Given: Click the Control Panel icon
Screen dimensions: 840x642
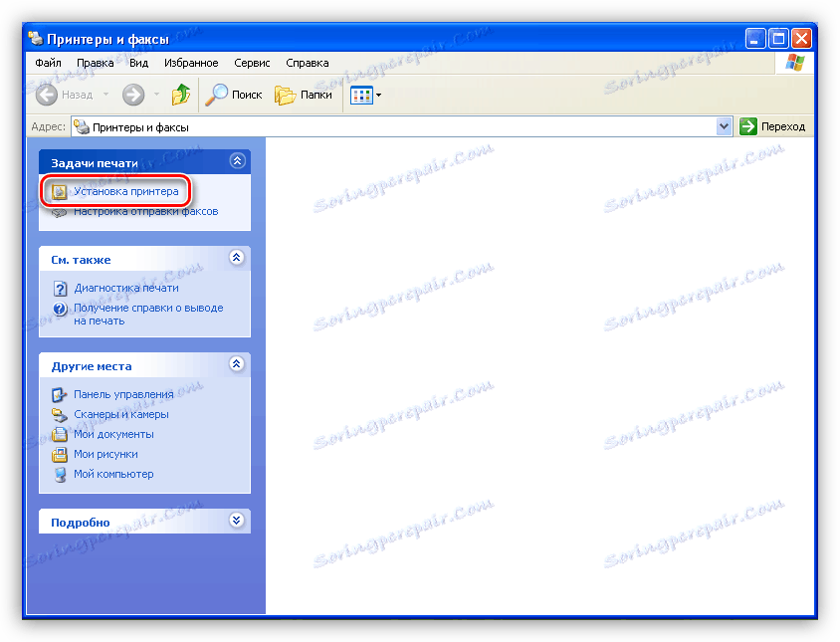Looking at the screenshot, I should pyautogui.click(x=59, y=395).
